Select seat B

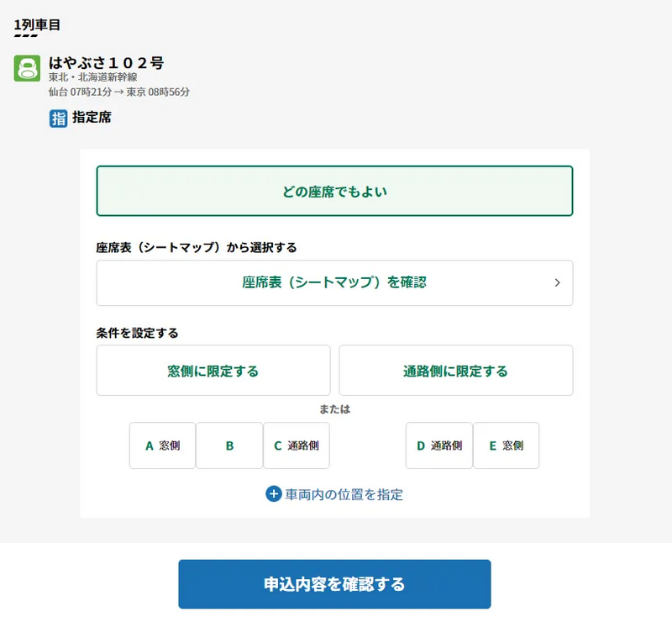(x=229, y=445)
